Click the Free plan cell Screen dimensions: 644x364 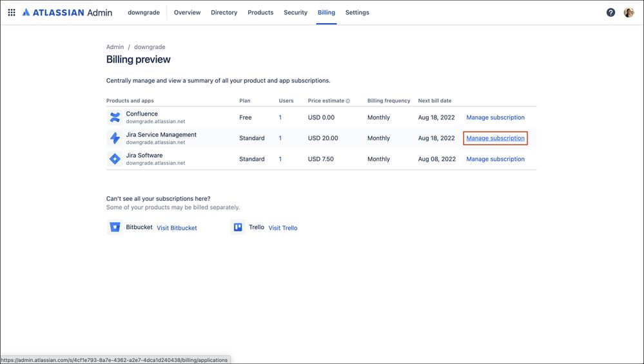click(245, 117)
